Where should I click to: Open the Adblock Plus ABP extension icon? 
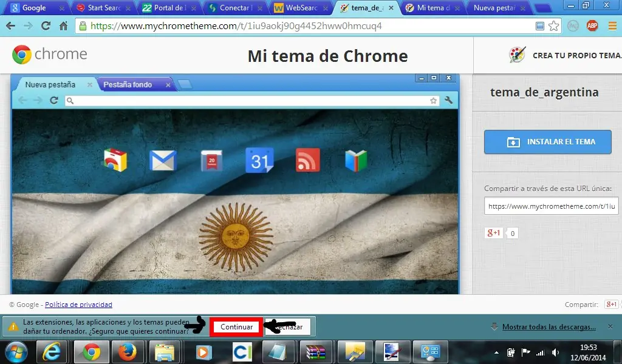point(592,26)
